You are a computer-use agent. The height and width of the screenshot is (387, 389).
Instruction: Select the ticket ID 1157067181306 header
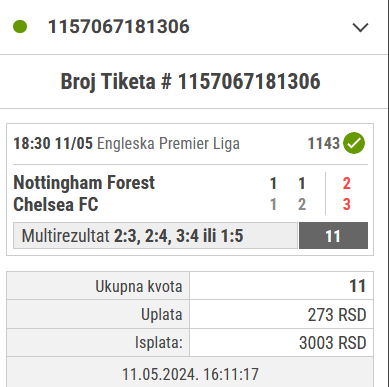119,27
